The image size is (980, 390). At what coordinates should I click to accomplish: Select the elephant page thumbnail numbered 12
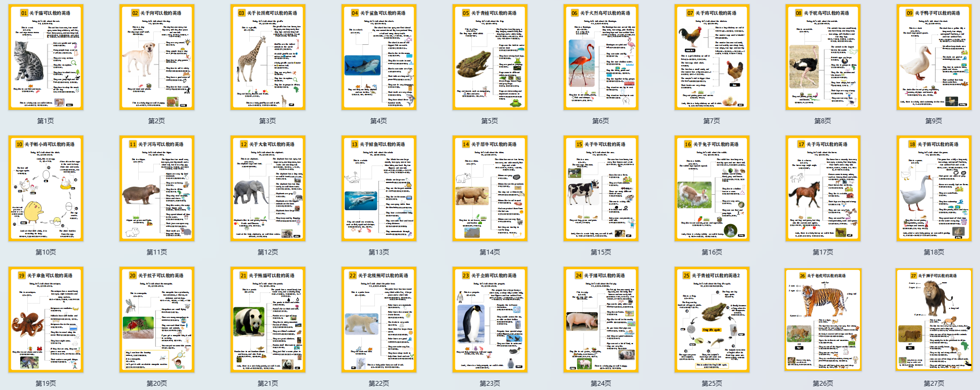coord(268,188)
